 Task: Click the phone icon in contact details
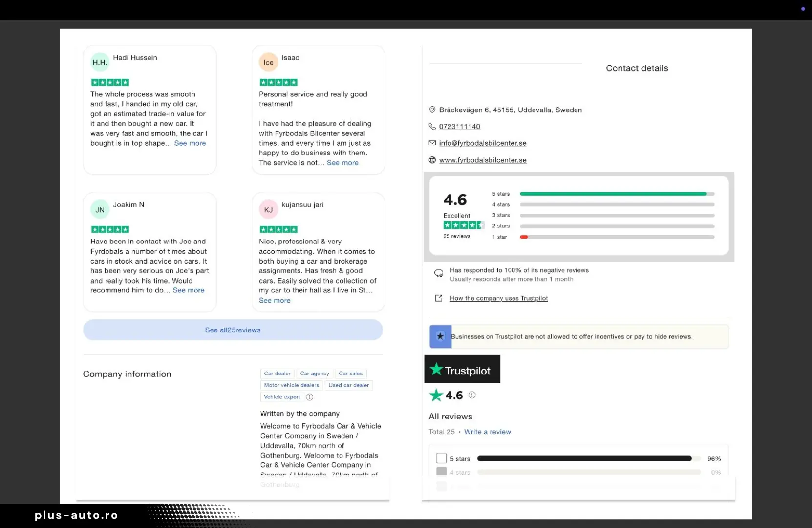tap(432, 127)
